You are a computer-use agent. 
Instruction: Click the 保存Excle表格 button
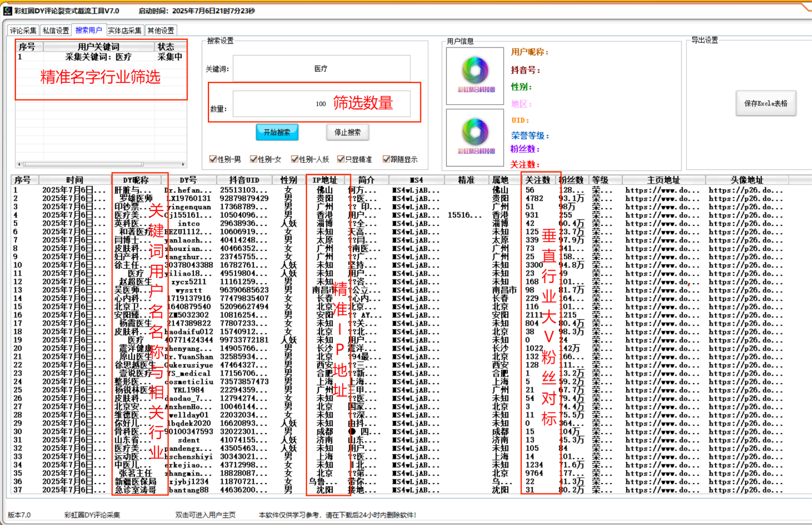coord(766,103)
